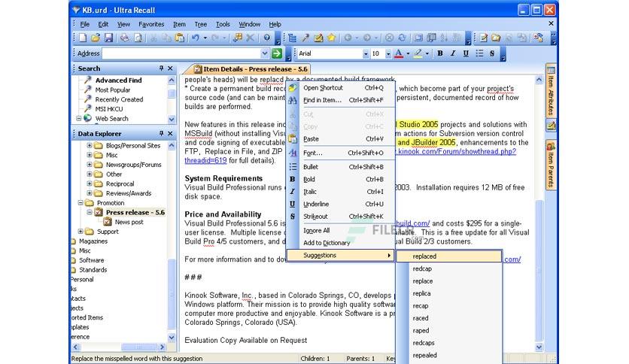Open Print Preview from the toolbar
The image size is (629, 364).
[x=138, y=38]
